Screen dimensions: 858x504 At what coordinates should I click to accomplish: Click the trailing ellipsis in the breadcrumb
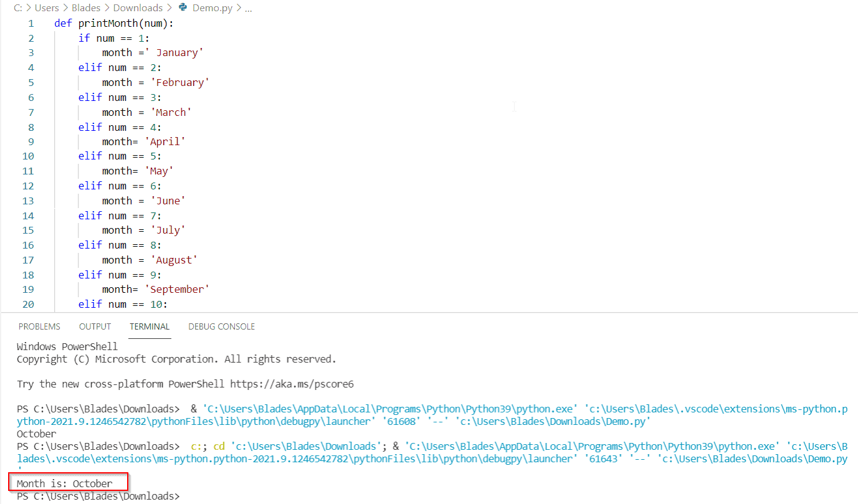tap(249, 9)
